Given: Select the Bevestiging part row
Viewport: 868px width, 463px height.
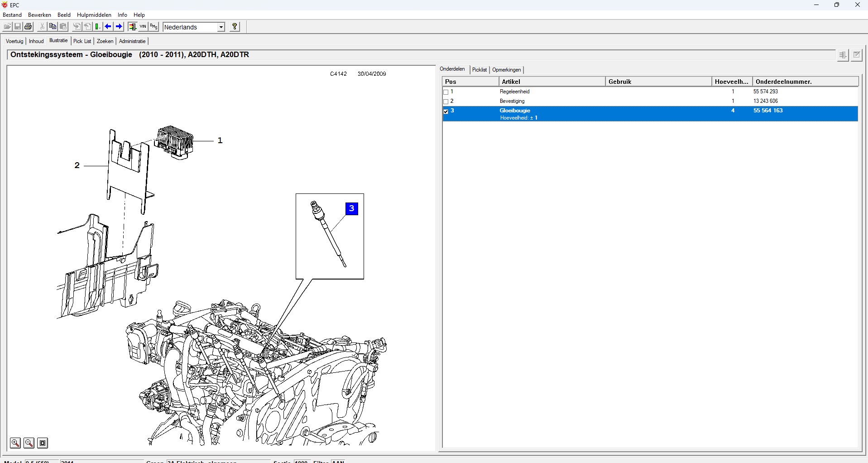Looking at the screenshot, I should pos(650,101).
